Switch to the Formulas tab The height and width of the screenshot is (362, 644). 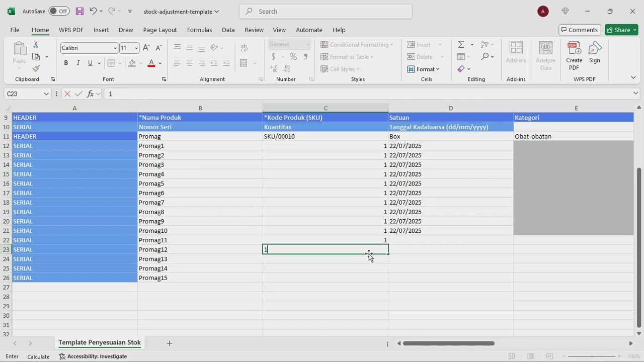(199, 30)
